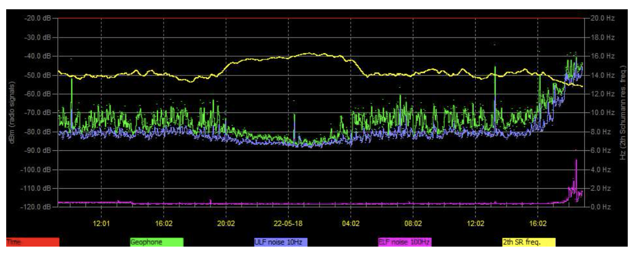The image size is (644, 259).
Task: Click the 20:02 time axis label
Action: (x=226, y=223)
